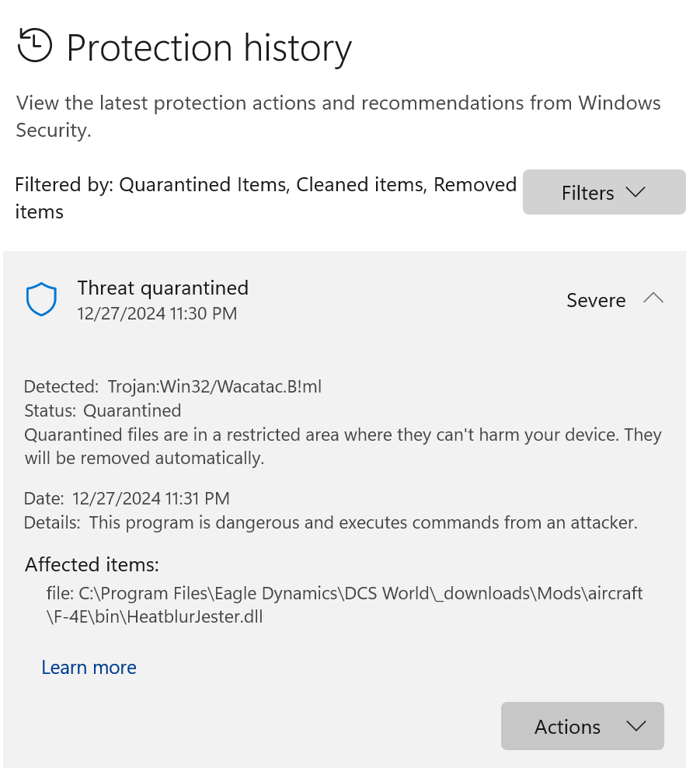Open the Actions dropdown menu
This screenshot has width=700, height=768.
(x=583, y=726)
